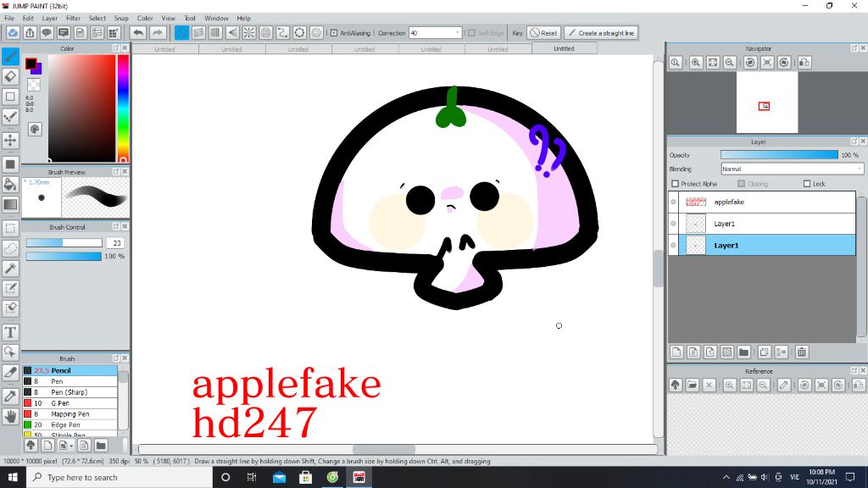Open the Layer menu

click(50, 19)
